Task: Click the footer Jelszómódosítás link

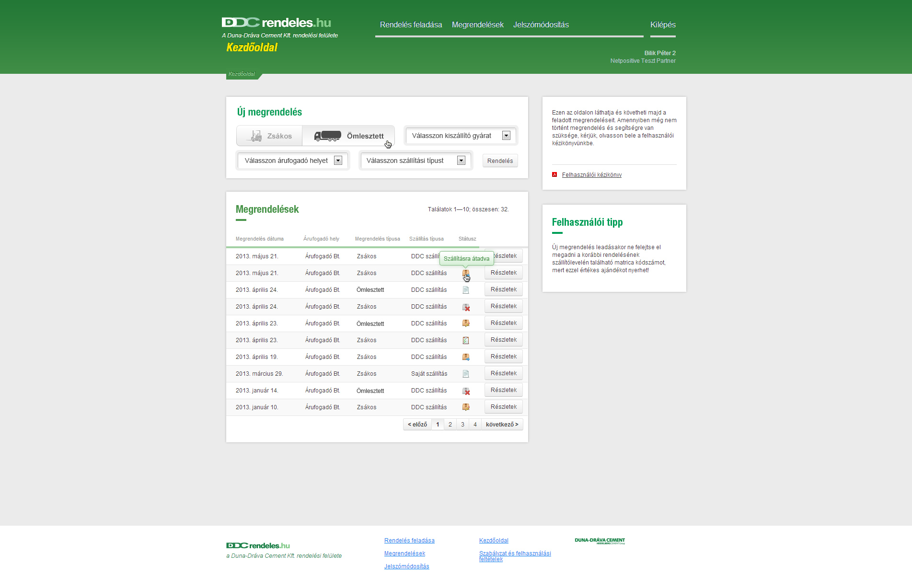Action: coord(406,566)
